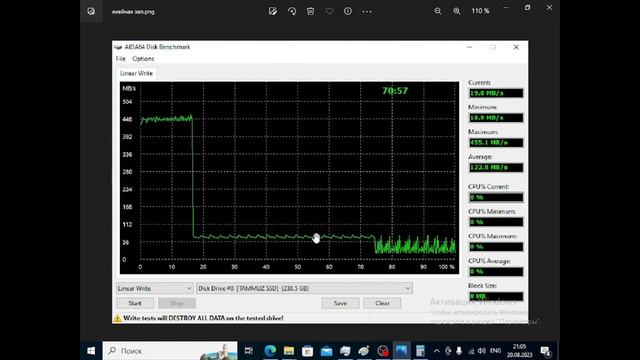
Task: Click the greyed Stop button
Action: (x=177, y=303)
